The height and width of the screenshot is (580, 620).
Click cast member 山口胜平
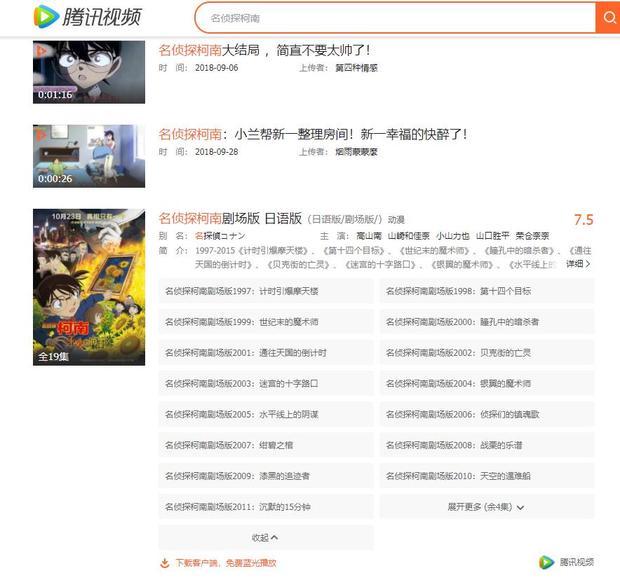pos(492,236)
